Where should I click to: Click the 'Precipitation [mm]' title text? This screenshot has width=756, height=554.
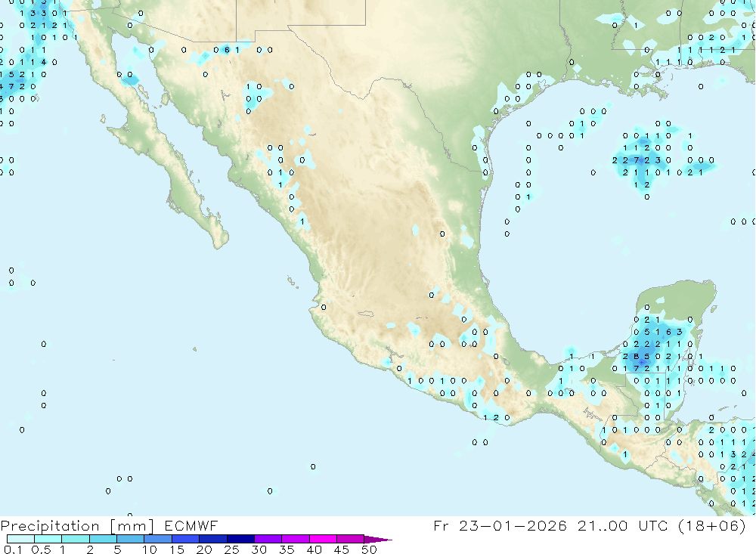pyautogui.click(x=77, y=526)
